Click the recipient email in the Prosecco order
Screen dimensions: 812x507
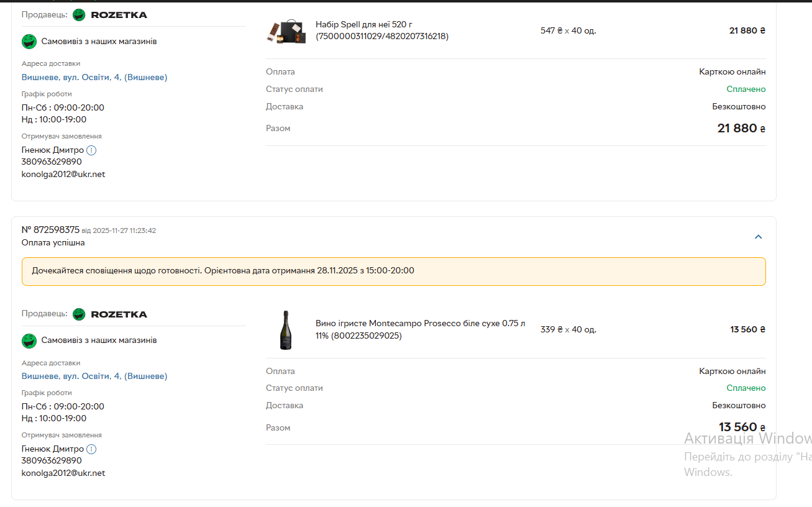[63, 473]
